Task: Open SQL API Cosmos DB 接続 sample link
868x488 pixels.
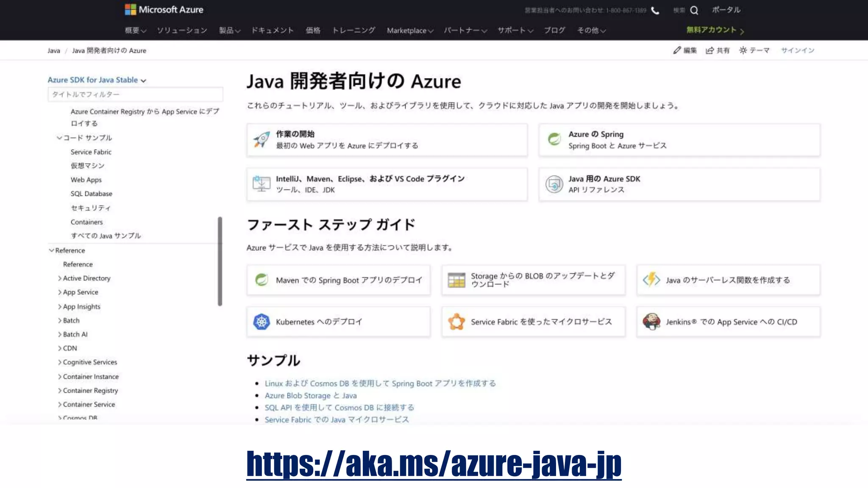Action: coord(339,408)
